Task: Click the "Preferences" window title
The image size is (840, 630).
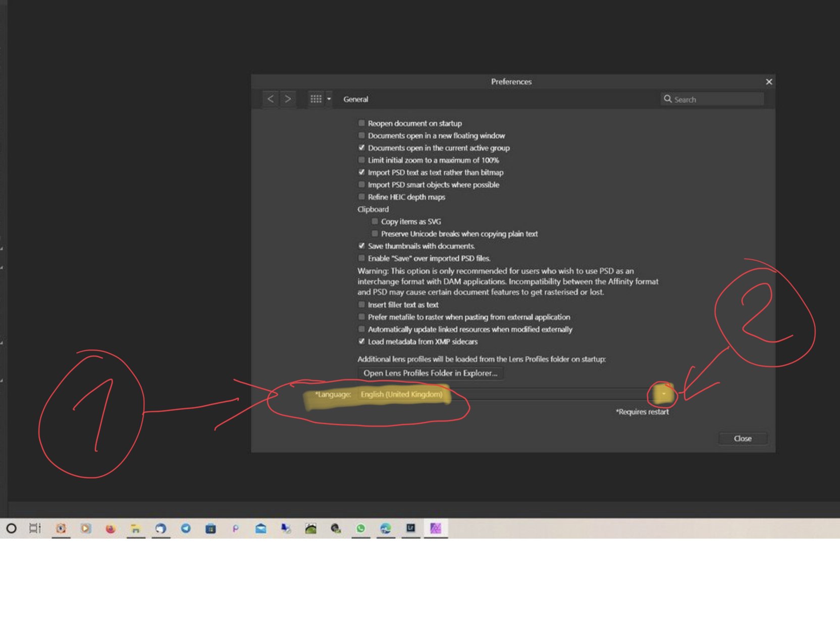Action: (x=511, y=82)
